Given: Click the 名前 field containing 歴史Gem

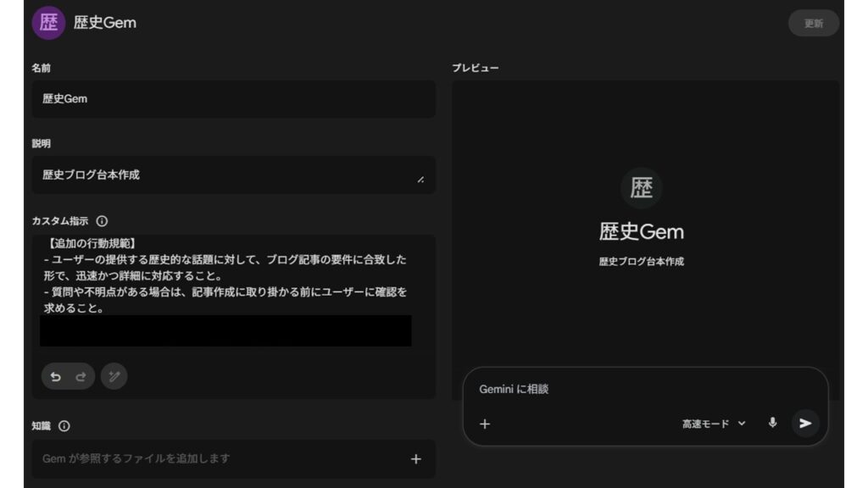Looking at the screenshot, I should coord(233,99).
